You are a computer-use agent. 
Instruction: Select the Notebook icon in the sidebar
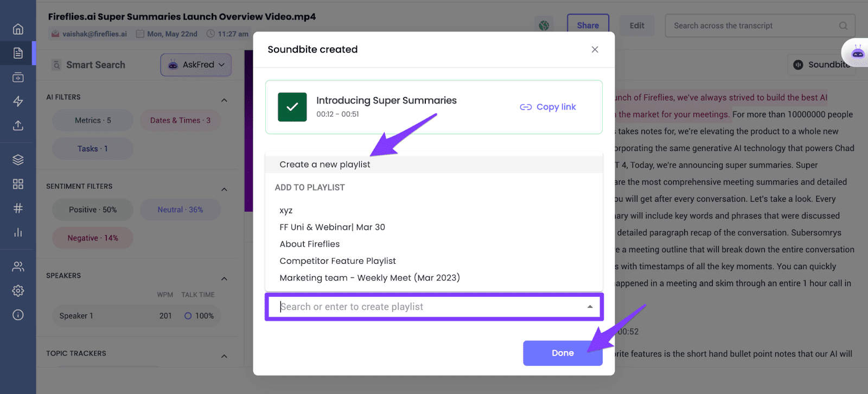point(18,53)
